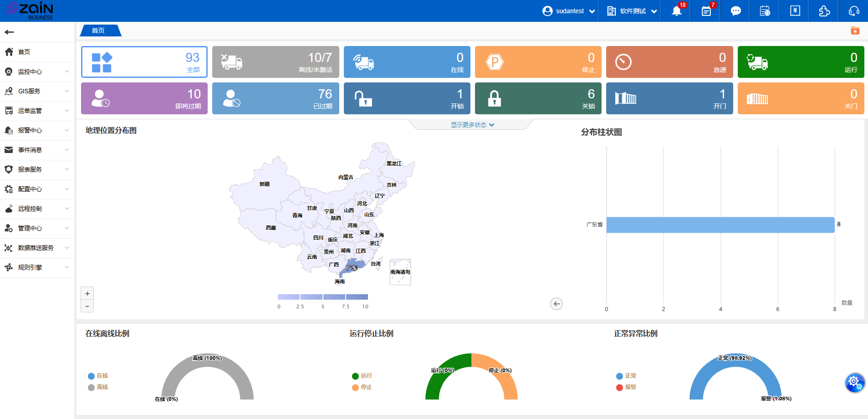This screenshot has height=419, width=868.
Task: Open 报表服务 in the sidebar
Action: (36, 169)
